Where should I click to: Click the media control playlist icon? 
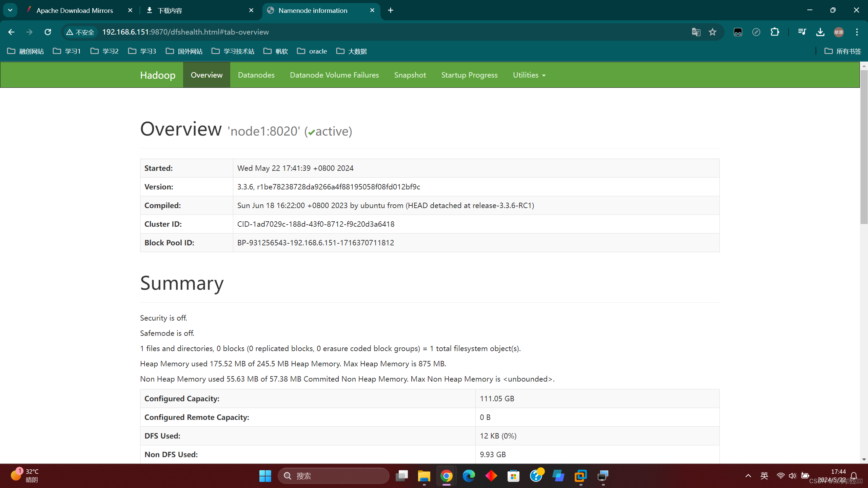click(x=802, y=32)
